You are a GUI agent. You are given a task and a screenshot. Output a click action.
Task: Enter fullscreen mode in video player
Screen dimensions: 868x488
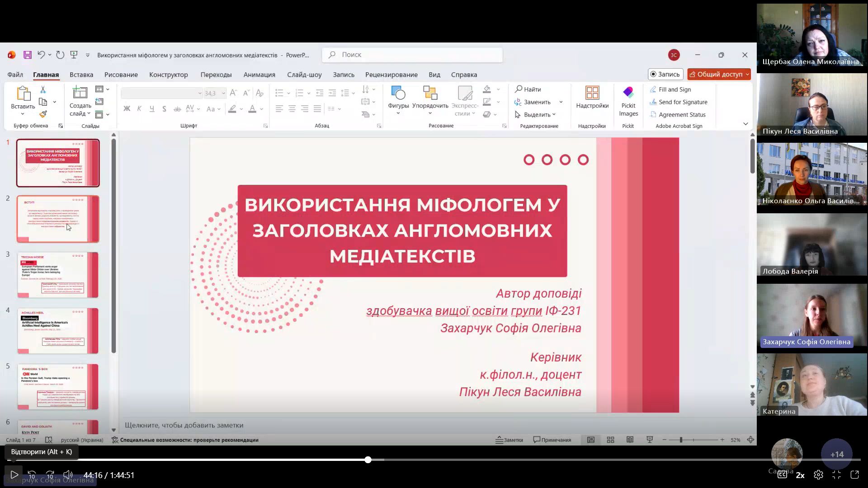click(836, 475)
